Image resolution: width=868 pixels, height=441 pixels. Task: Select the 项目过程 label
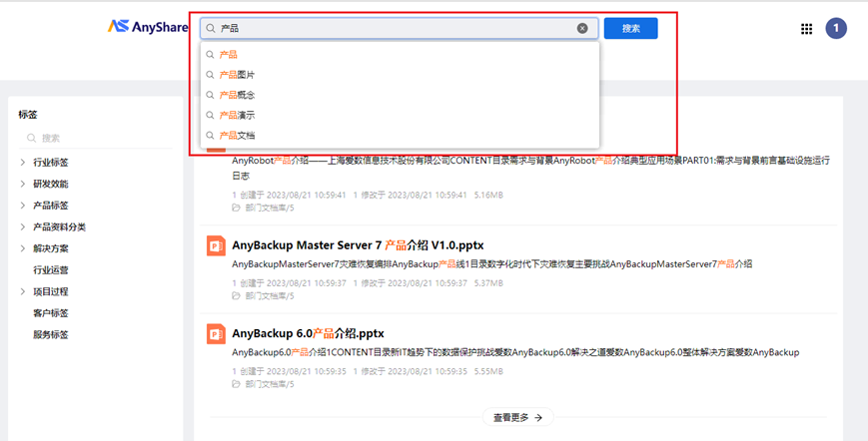tap(51, 291)
